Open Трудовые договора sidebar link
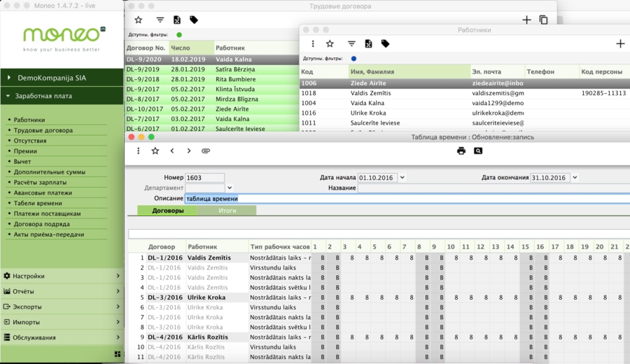This screenshot has width=630, height=364. click(x=43, y=130)
